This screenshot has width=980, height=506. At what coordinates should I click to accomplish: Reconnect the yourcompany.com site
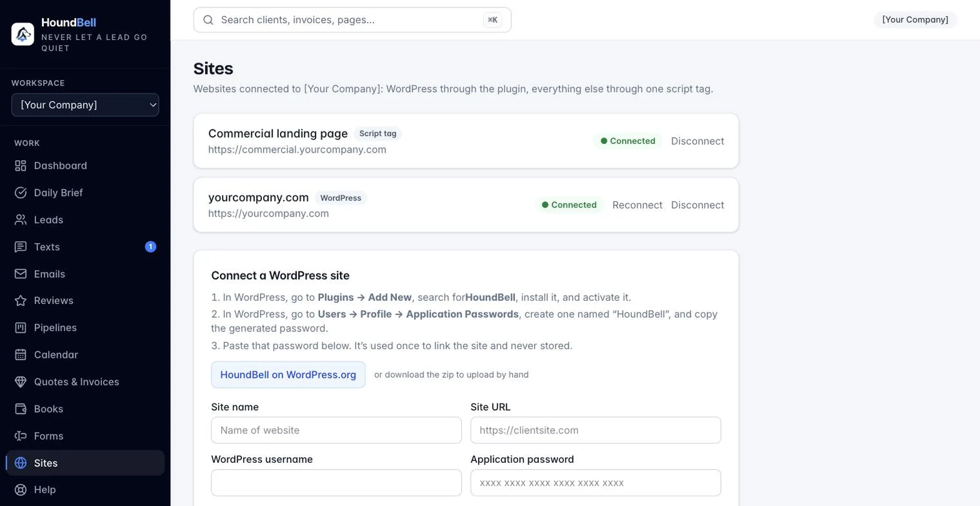(637, 205)
